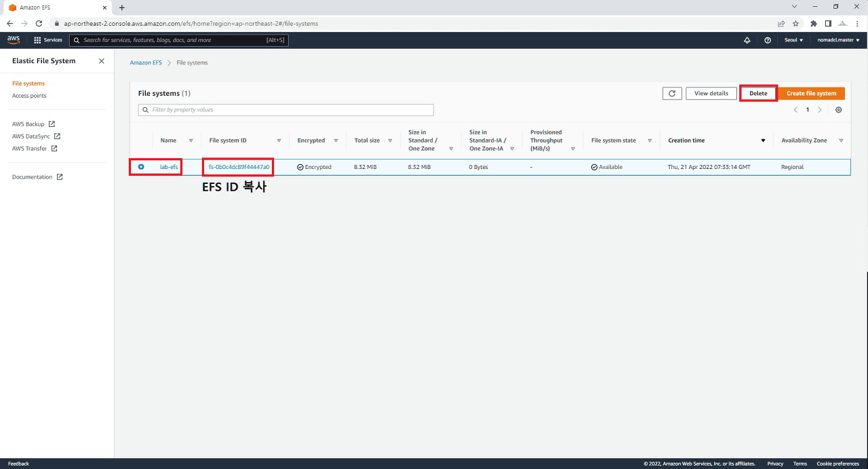
Task: Sort by Availability Zone column
Action: point(841,140)
